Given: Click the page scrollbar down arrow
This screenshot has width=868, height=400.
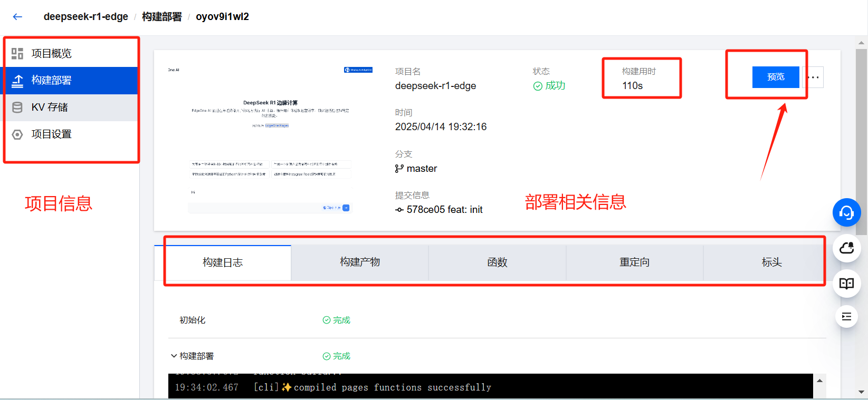Looking at the screenshot, I should pyautogui.click(x=861, y=392).
